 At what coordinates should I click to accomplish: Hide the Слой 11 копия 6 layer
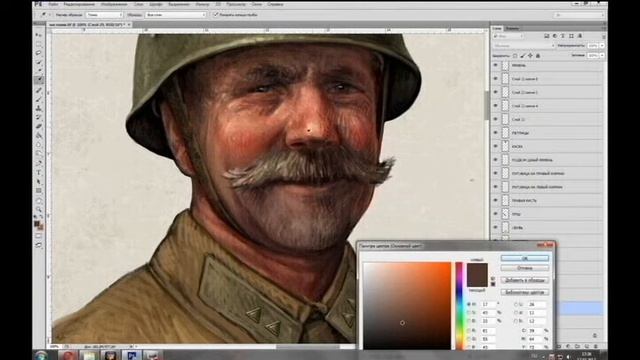(496, 78)
